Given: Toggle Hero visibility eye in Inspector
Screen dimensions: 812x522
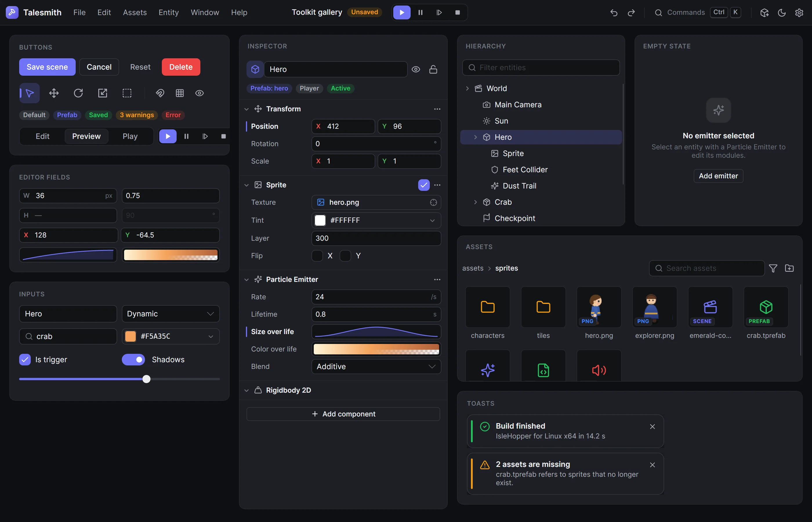Looking at the screenshot, I should (416, 70).
